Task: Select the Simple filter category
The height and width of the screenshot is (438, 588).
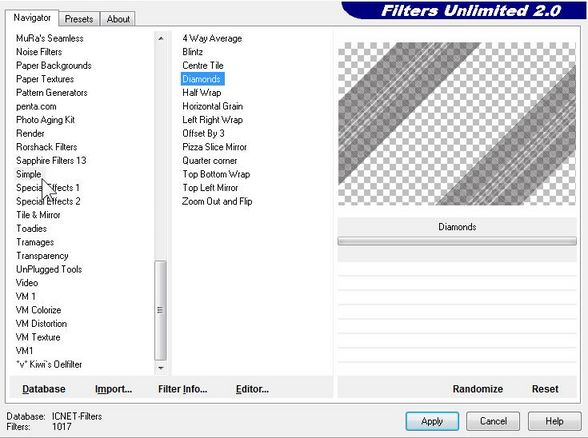Action: 28,174
